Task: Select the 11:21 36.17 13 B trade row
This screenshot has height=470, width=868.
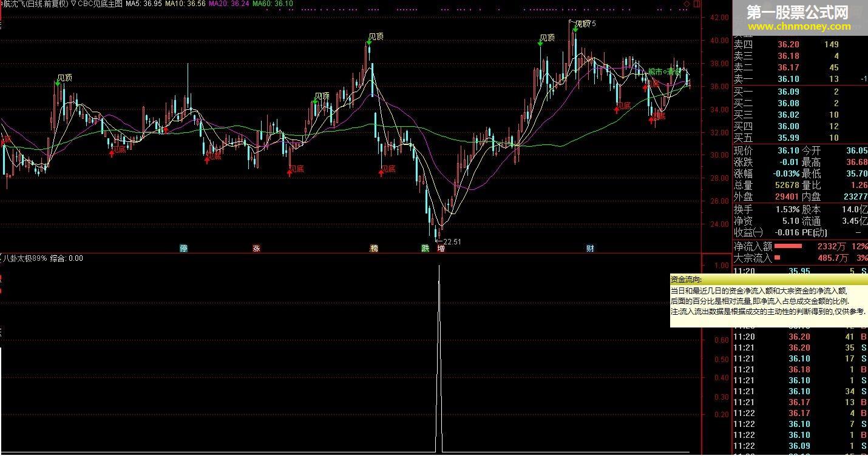Action: 800,402
